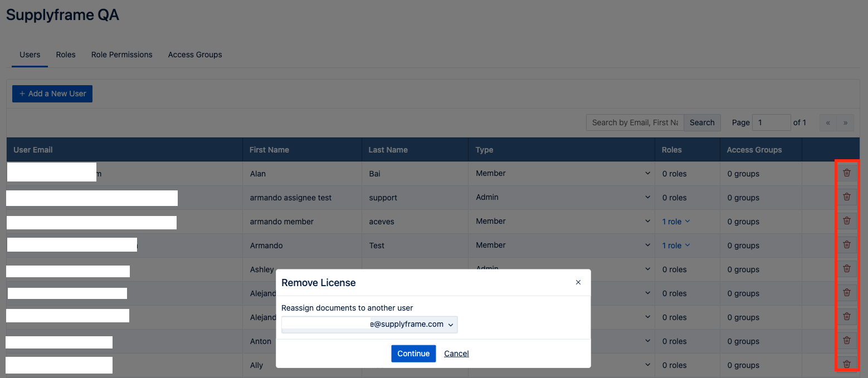Click trash icon in Armando Test row
The width and height of the screenshot is (868, 378).
(846, 245)
